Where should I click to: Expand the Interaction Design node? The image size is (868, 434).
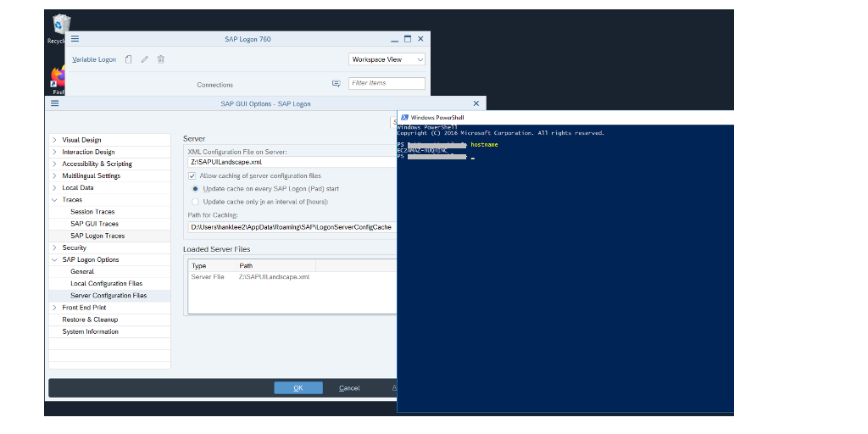point(54,152)
